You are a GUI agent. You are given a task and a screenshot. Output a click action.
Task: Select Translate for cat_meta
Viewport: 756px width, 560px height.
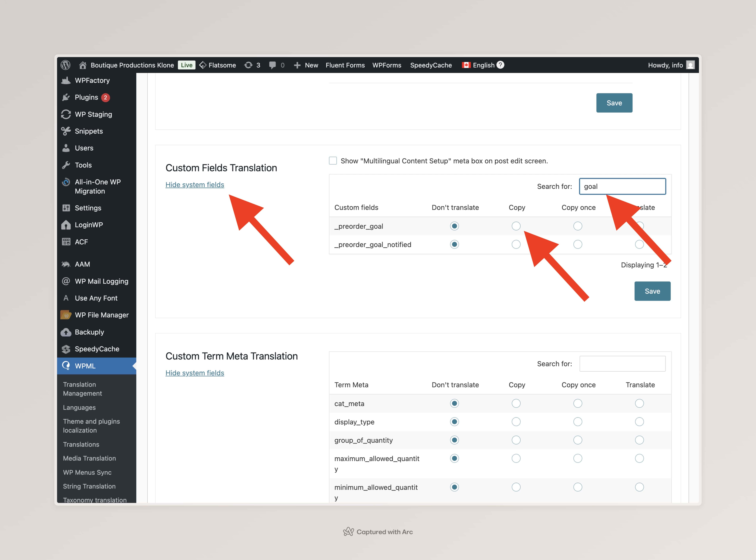click(x=639, y=403)
